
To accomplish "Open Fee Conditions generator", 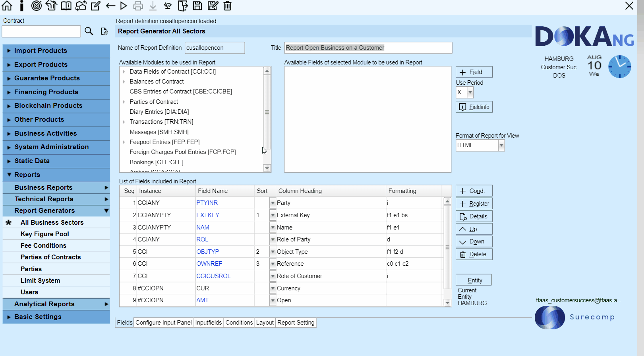I will pyautogui.click(x=56, y=245).
